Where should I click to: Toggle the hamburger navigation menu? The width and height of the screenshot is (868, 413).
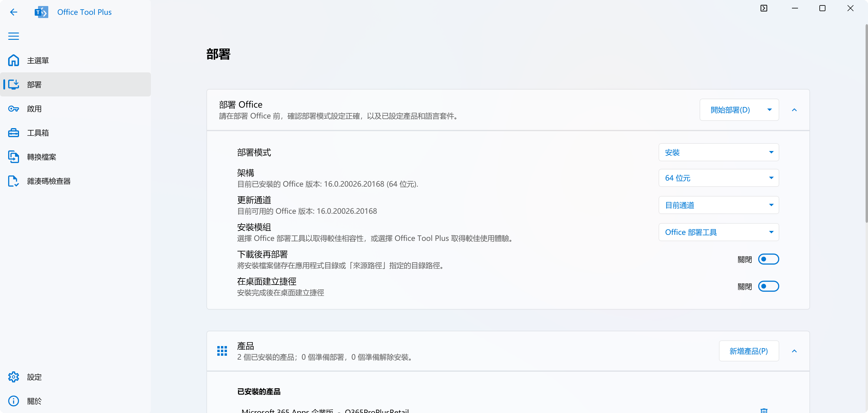[x=14, y=36]
